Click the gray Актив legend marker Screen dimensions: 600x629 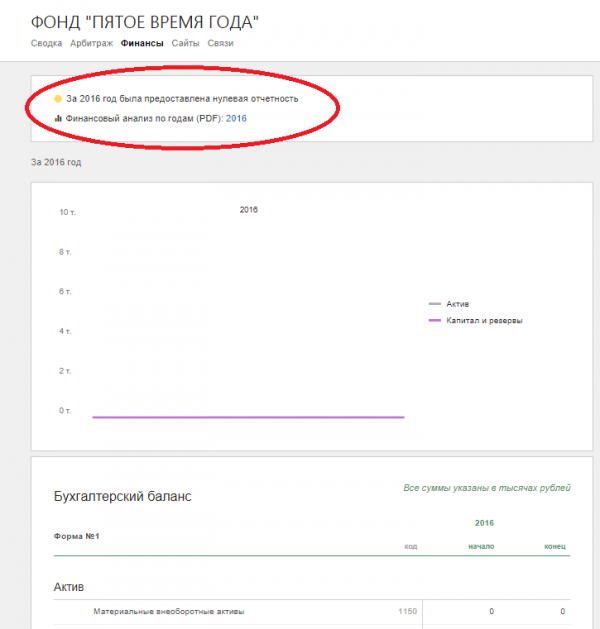434,303
